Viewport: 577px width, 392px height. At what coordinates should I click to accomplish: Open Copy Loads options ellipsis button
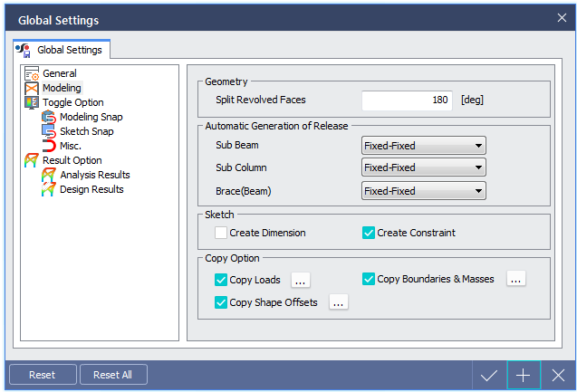tap(301, 281)
